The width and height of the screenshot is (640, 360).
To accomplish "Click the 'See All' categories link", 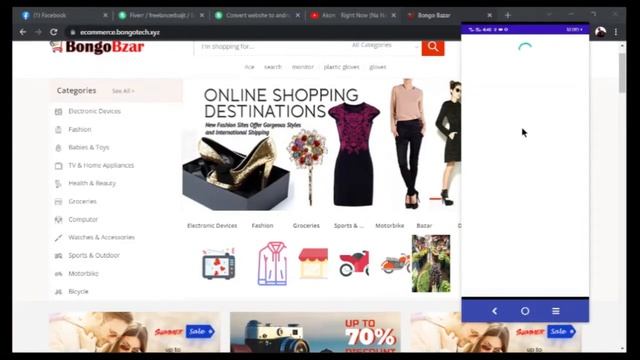I will [123, 91].
